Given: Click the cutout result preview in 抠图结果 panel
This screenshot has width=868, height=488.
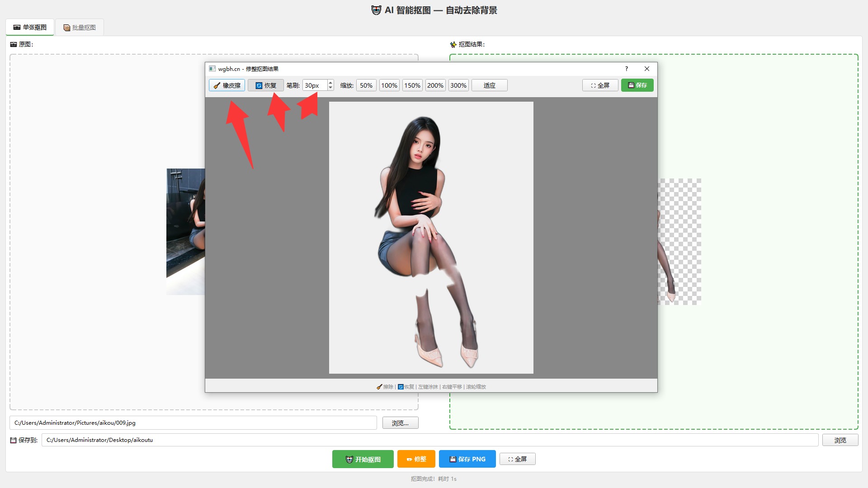Looking at the screenshot, I should click(679, 241).
